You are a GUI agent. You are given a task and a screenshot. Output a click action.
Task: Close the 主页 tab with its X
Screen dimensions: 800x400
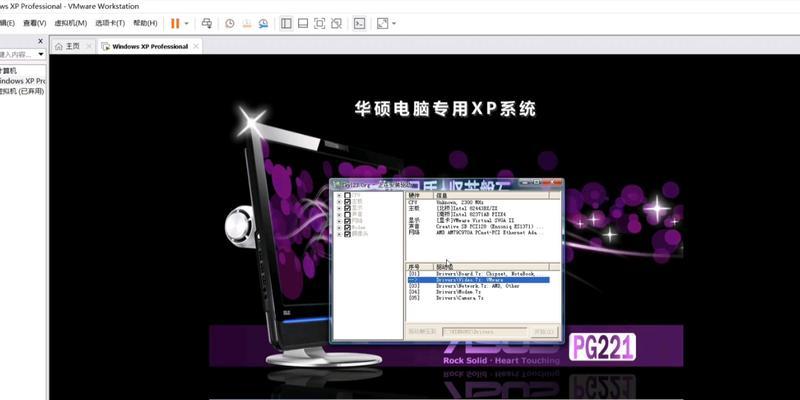coord(89,46)
